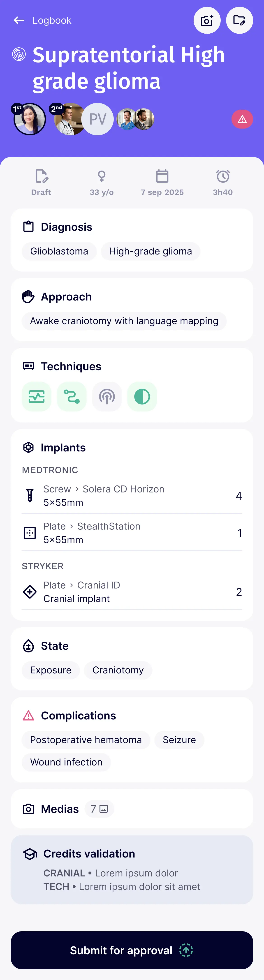The width and height of the screenshot is (264, 980).
Task: Click the Awake craniotomy approach tag
Action: click(x=124, y=321)
